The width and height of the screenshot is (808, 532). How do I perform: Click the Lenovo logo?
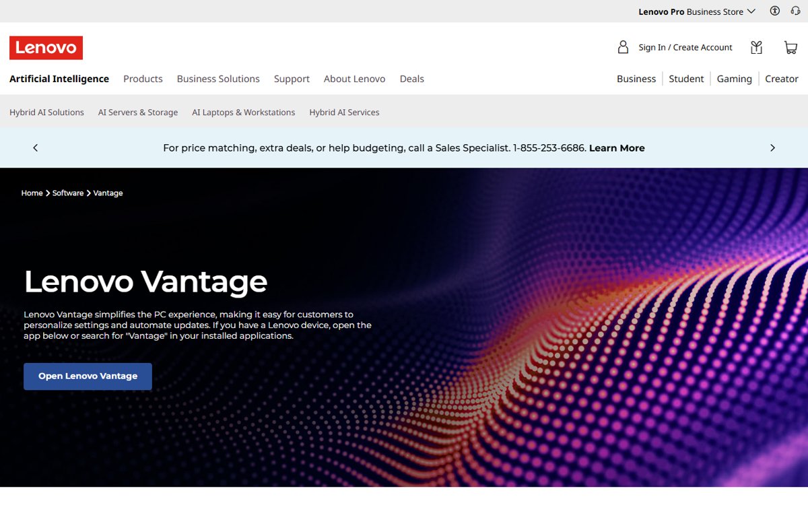coord(46,48)
